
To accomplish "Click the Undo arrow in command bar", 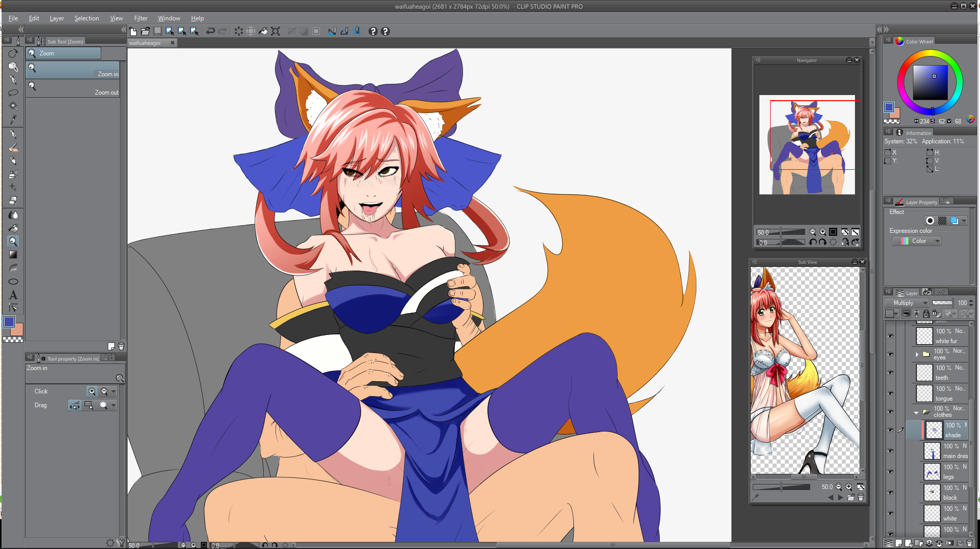I will coord(210,32).
